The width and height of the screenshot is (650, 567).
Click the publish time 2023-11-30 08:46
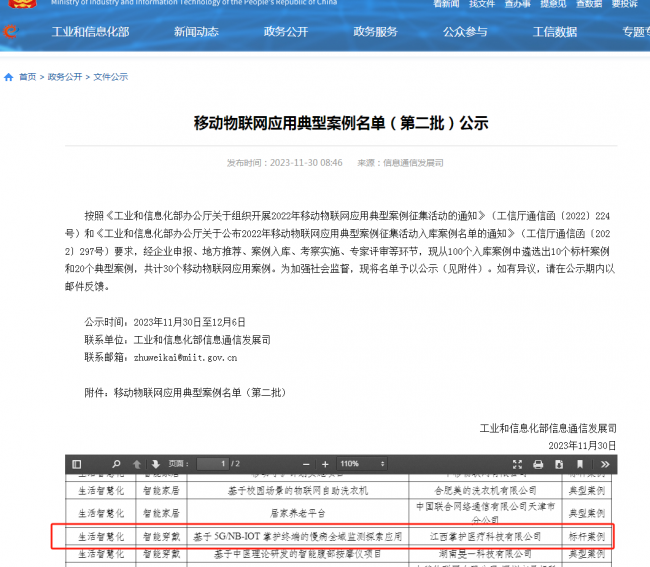[x=306, y=162]
